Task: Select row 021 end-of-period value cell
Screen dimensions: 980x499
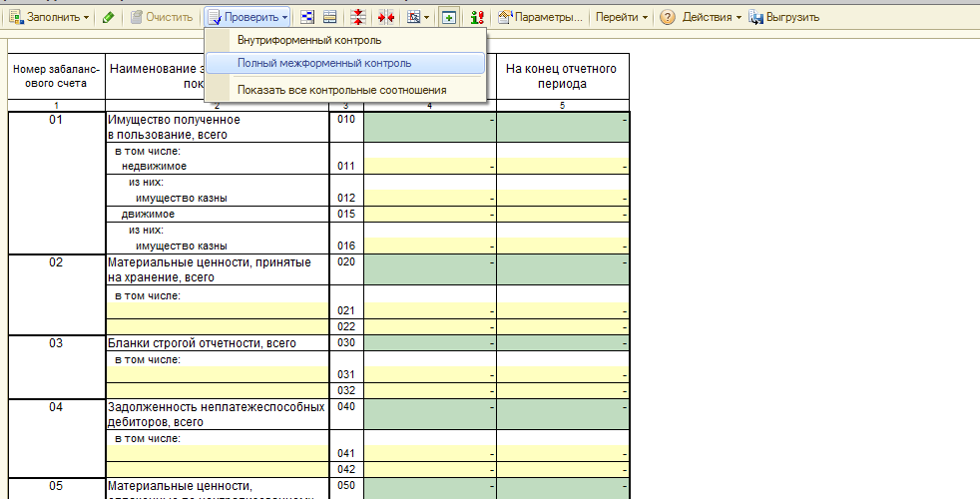Action: tap(563, 310)
